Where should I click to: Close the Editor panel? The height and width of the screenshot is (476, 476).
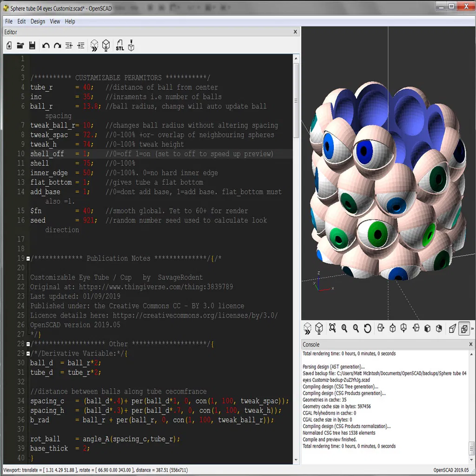click(295, 32)
